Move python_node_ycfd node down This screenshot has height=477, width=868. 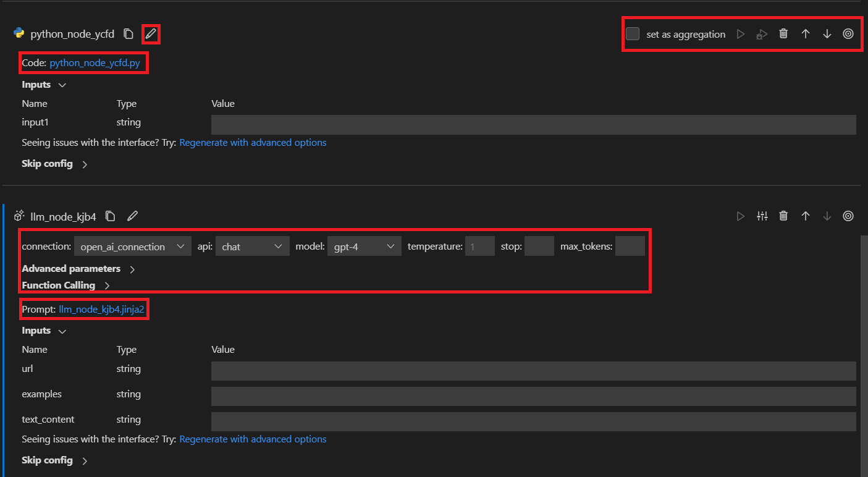click(x=827, y=34)
